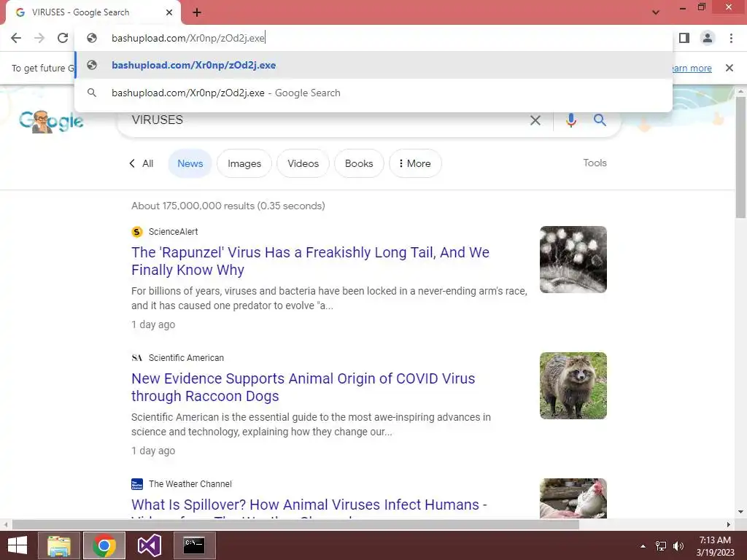747x560 pixels.
Task: Dismiss the notification bar with X
Action: [729, 68]
